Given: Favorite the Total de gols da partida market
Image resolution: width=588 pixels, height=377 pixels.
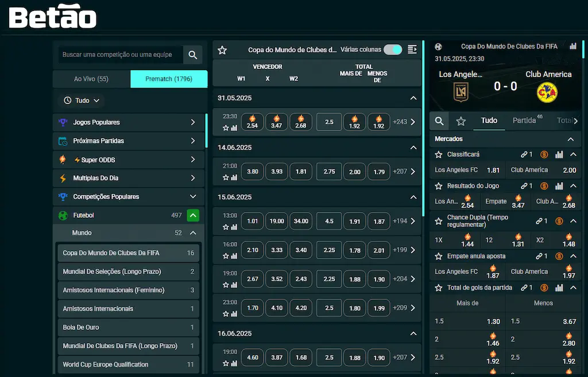Looking at the screenshot, I should coord(438,288).
